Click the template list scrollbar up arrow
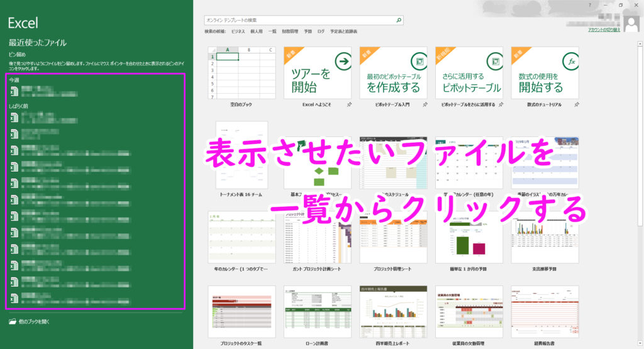Viewport: 644px width, 349px height. click(640, 43)
